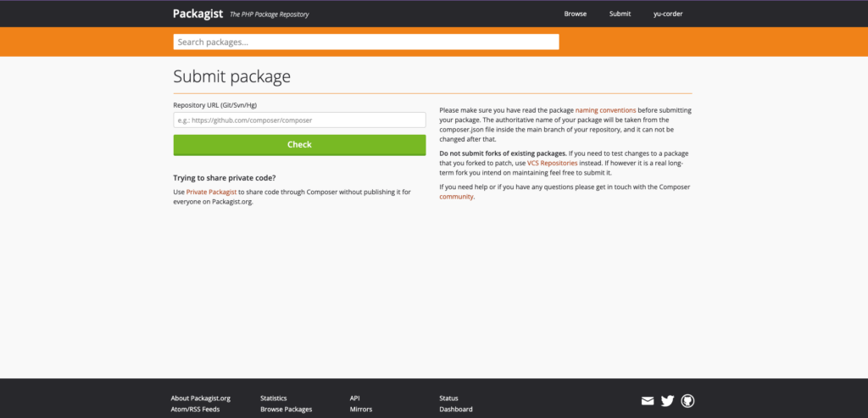The image size is (868, 418).
Task: Open the naming conventions link
Action: click(605, 110)
